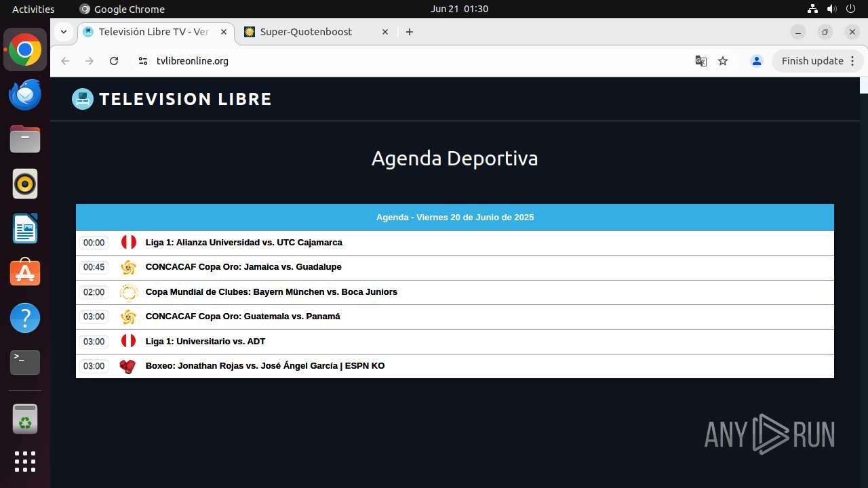The height and width of the screenshot is (488, 868).
Task: Close the Super-Quotenboost tab
Action: (385, 32)
